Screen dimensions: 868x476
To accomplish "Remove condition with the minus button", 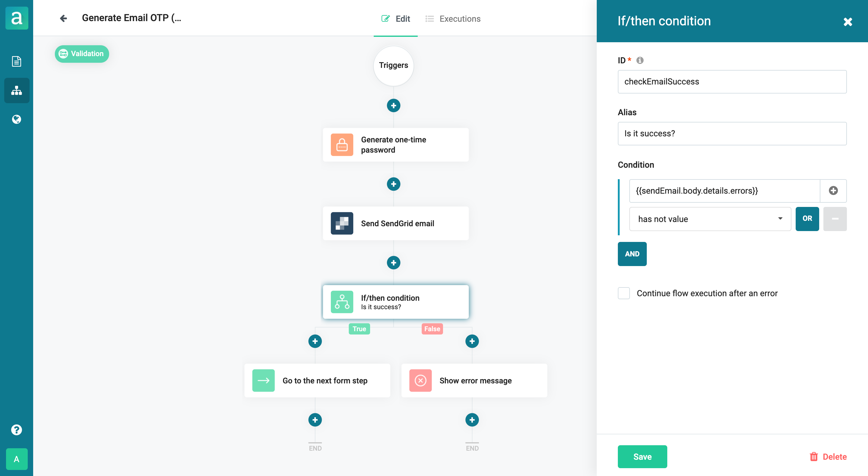I will [x=835, y=219].
